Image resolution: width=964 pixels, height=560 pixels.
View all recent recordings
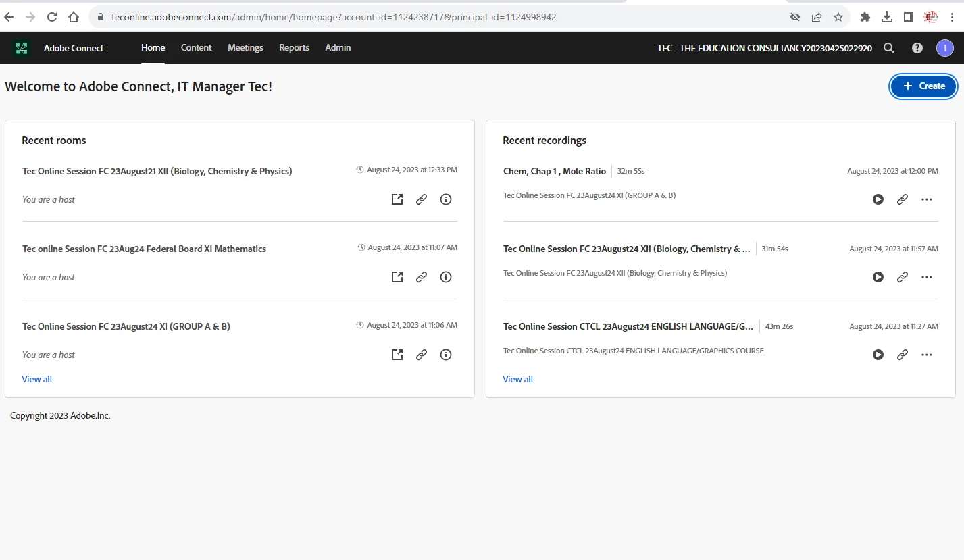pos(518,379)
